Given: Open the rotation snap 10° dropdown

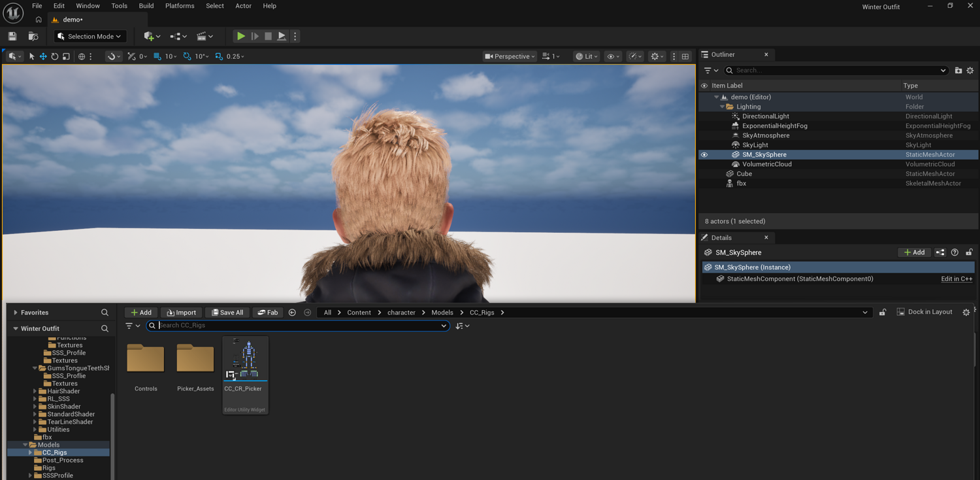Looking at the screenshot, I should pos(201,57).
